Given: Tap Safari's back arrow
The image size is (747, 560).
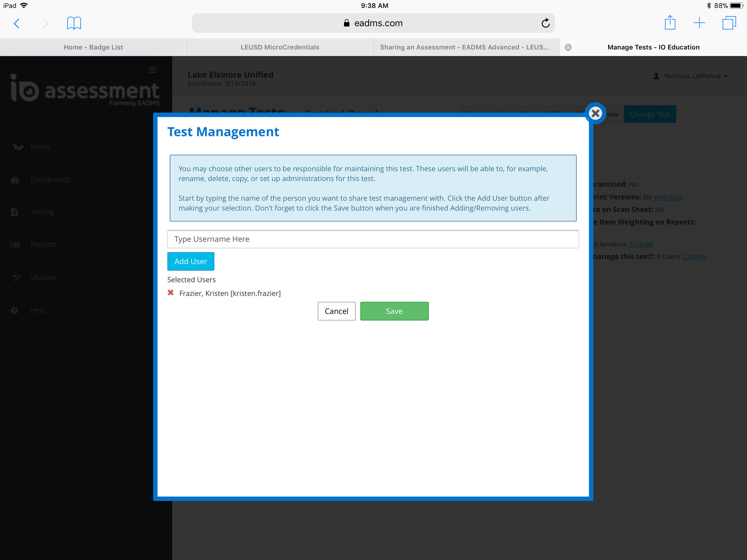Looking at the screenshot, I should 17,23.
